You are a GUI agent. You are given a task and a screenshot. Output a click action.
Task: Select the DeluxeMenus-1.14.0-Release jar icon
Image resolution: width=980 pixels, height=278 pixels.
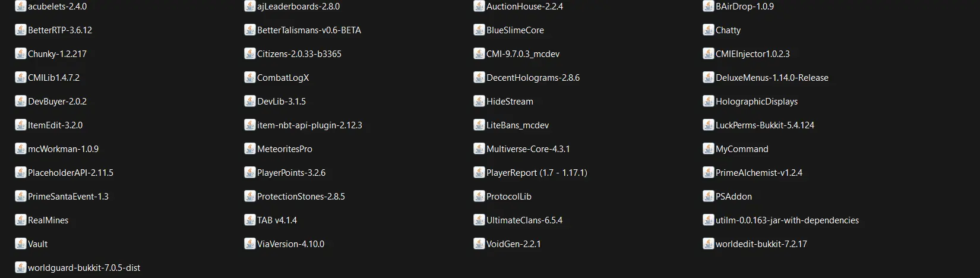point(709,77)
